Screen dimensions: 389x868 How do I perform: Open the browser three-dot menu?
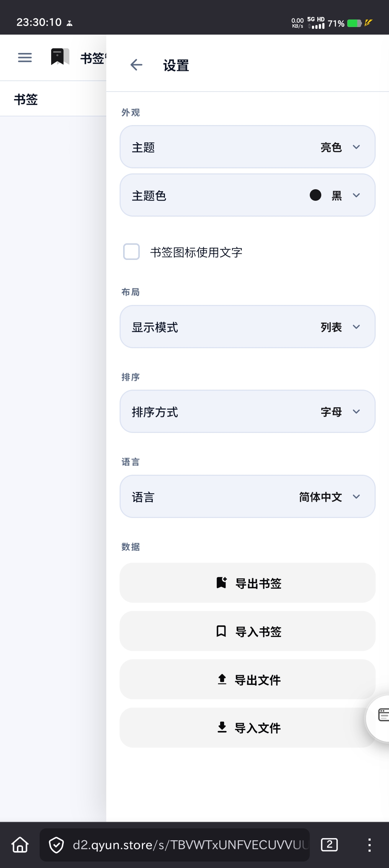[369, 845]
